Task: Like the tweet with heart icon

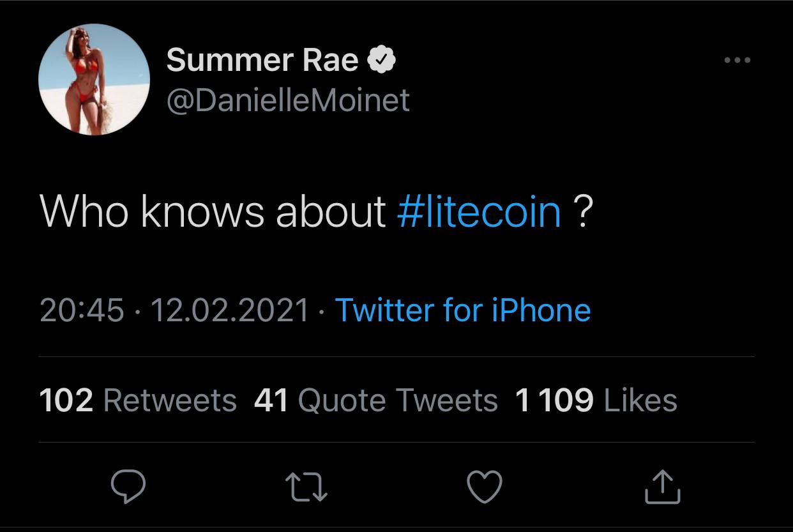Action: (x=485, y=487)
